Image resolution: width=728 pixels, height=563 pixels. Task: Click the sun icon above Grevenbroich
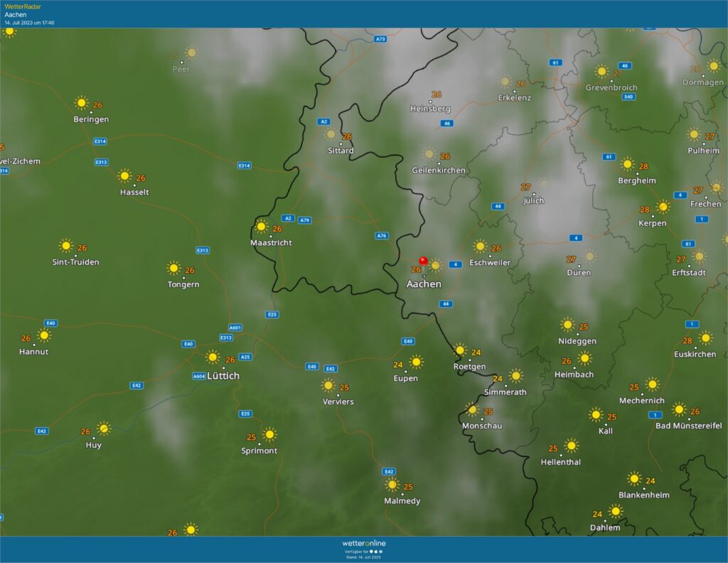click(x=601, y=72)
